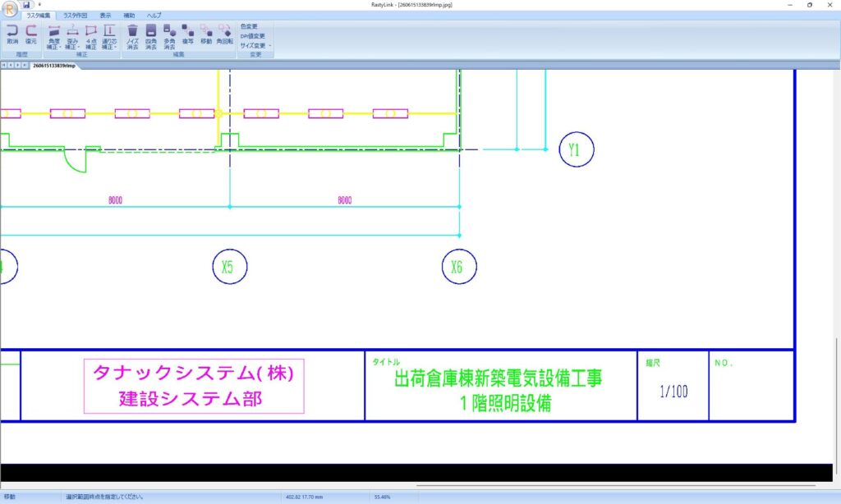Go to next document tab arrow

pyautogui.click(x=18, y=66)
